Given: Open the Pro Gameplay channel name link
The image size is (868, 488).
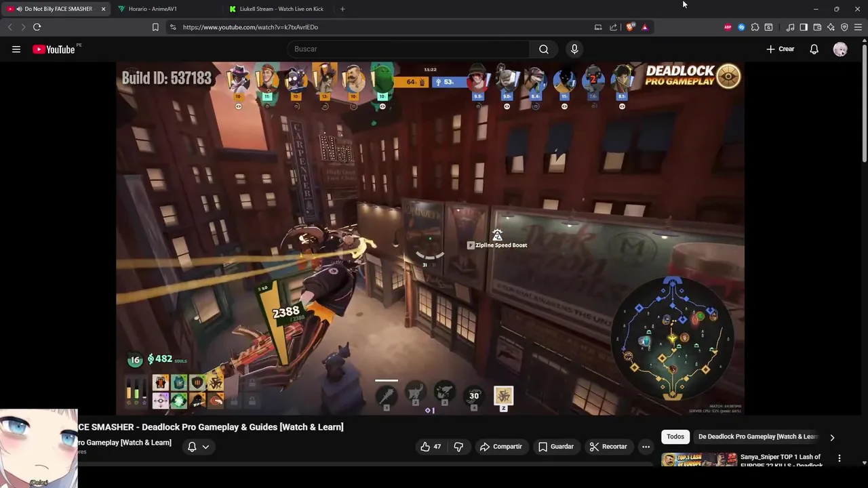Looking at the screenshot, I should coord(124,443).
